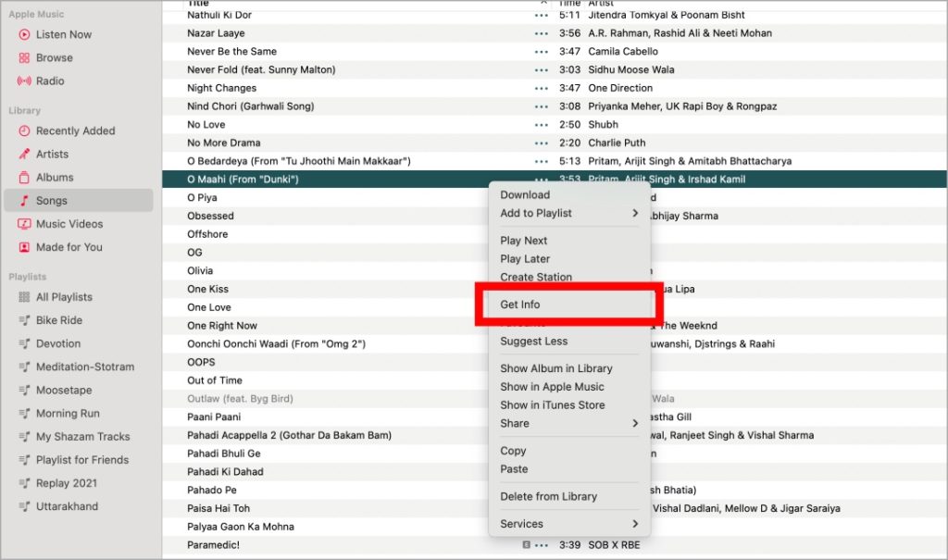The height and width of the screenshot is (560, 948).
Task: Select the Nind Chori (Garhwali Song) title
Action: click(x=250, y=106)
